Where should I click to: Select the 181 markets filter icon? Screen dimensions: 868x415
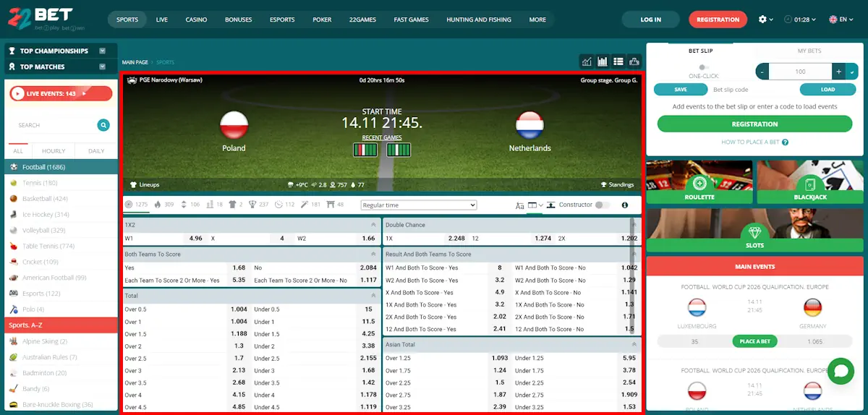coord(311,205)
